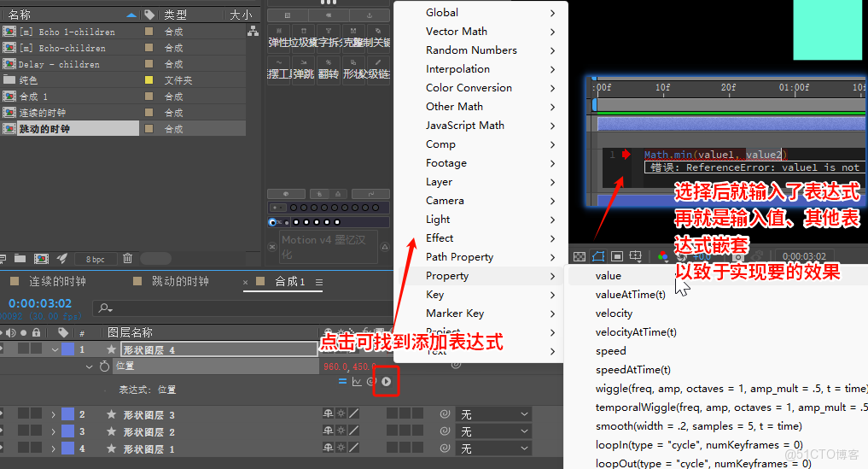Click the solo column dot in timeline header

[23, 332]
